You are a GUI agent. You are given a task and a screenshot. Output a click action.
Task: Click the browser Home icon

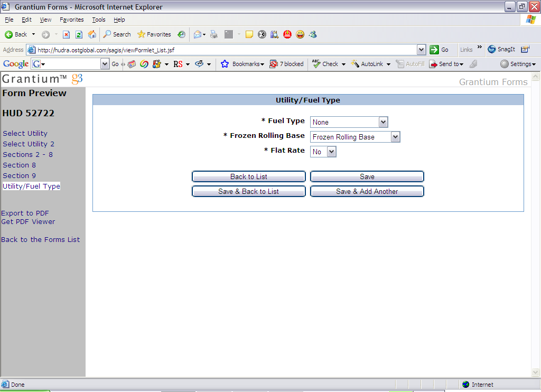coord(92,34)
